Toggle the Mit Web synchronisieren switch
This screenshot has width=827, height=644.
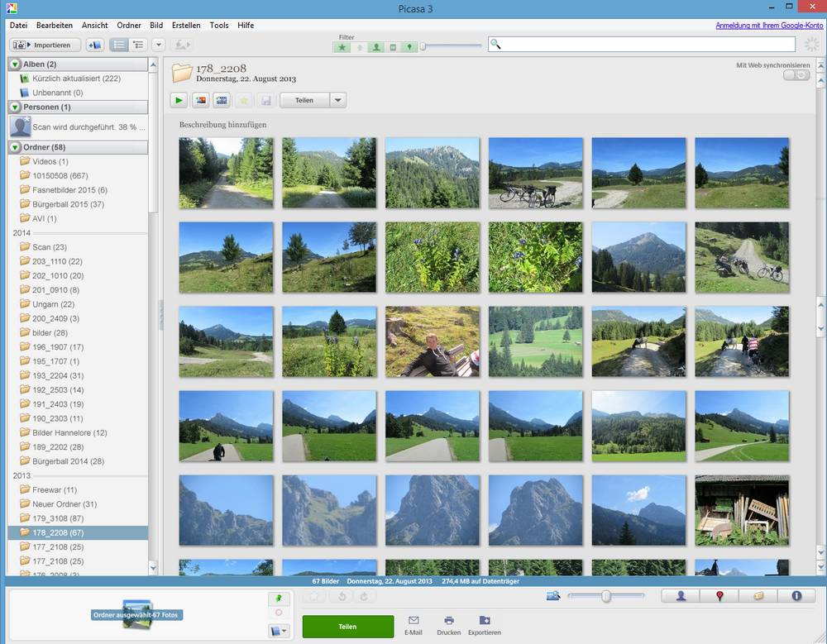click(x=796, y=75)
